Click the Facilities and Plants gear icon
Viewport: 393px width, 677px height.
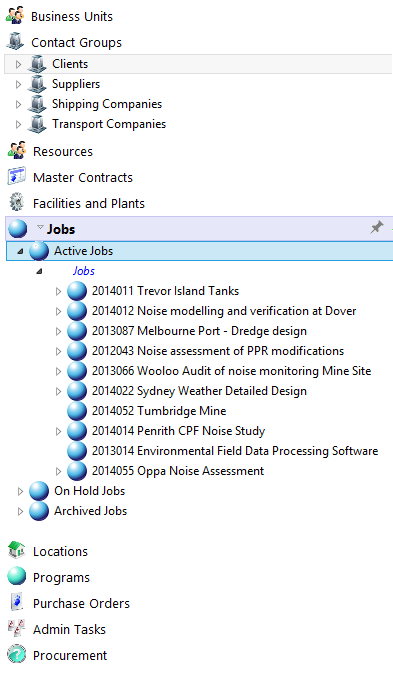(x=17, y=202)
